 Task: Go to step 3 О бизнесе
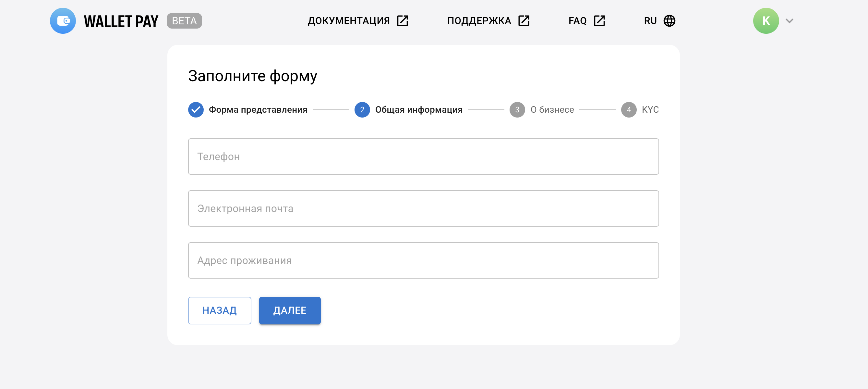pyautogui.click(x=552, y=110)
